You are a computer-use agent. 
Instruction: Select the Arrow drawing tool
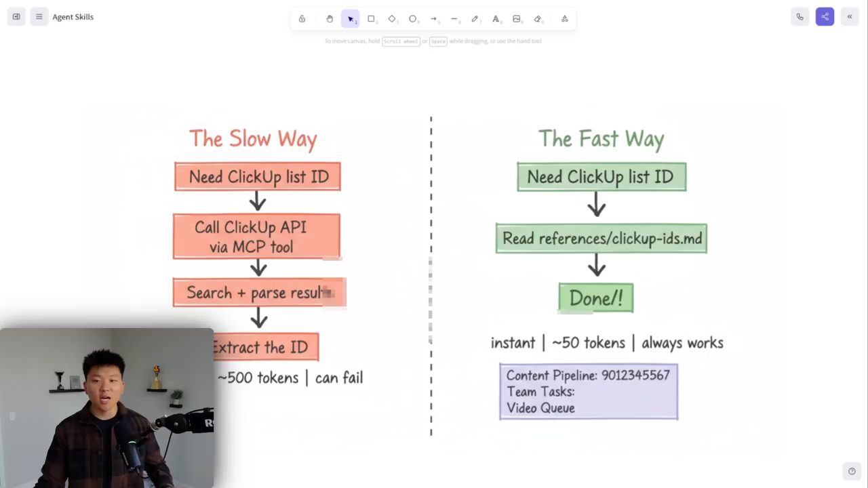[433, 19]
